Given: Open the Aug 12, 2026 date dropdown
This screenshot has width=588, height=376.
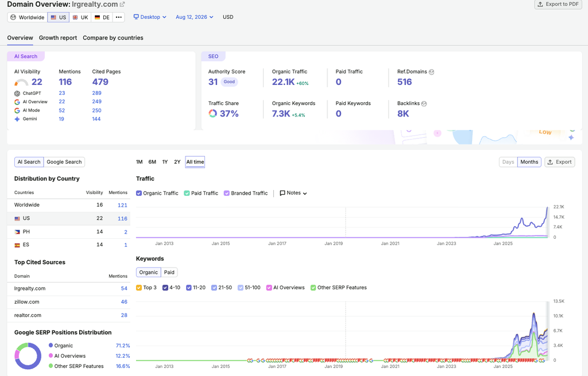Looking at the screenshot, I should click(195, 17).
